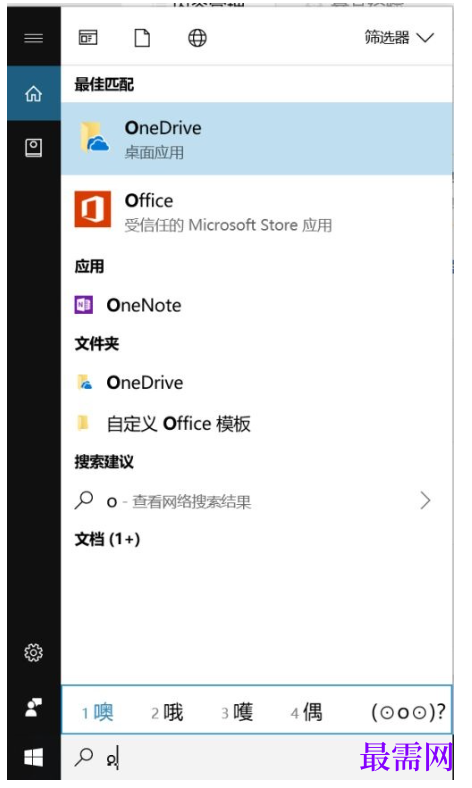The width and height of the screenshot is (472, 788).
Task: Click the Windows Start button
Action: (x=34, y=757)
